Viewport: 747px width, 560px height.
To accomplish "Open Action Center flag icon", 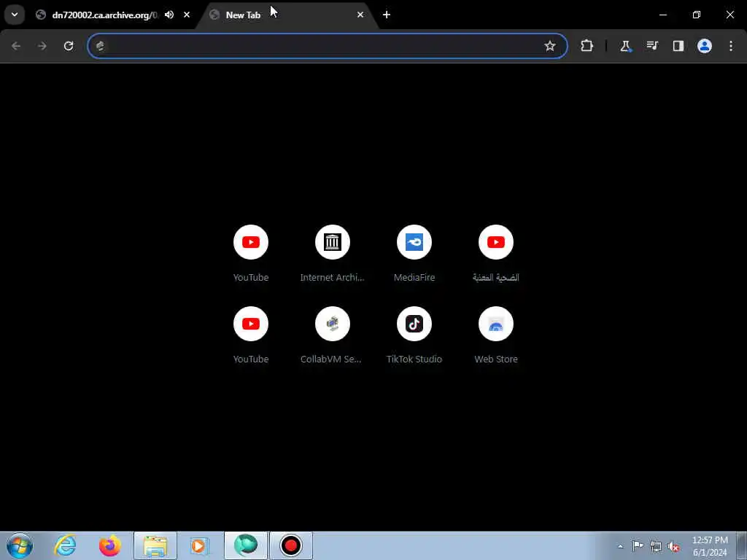I will point(638,546).
